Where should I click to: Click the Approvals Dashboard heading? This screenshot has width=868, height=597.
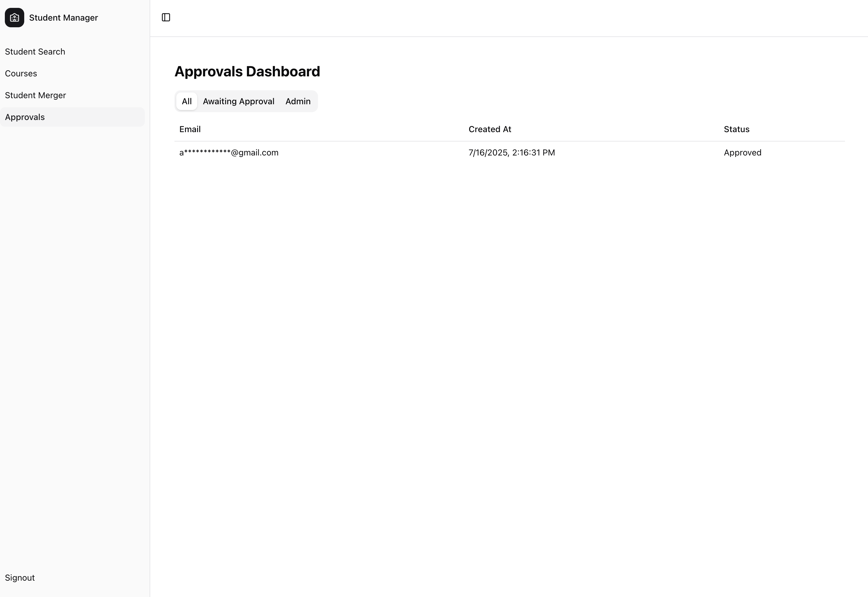[247, 71]
